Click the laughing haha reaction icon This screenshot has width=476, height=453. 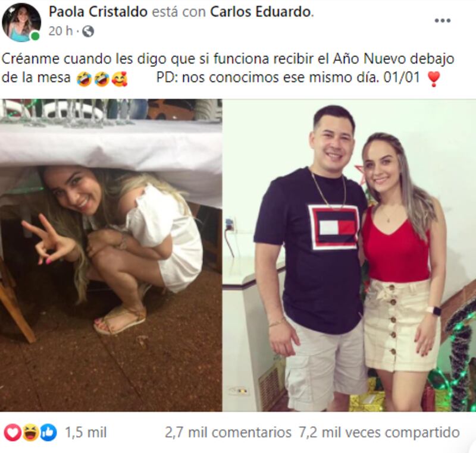coord(30,432)
